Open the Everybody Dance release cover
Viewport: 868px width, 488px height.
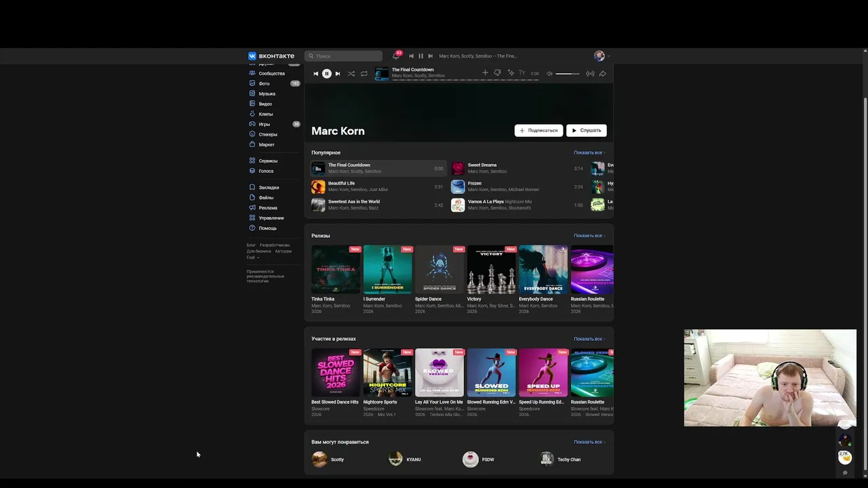pos(543,270)
